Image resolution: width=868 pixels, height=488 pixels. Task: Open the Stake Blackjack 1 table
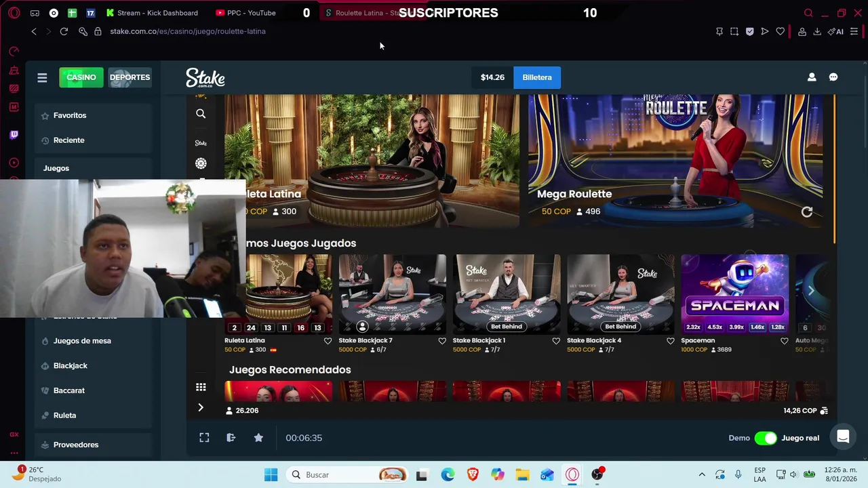(x=507, y=294)
